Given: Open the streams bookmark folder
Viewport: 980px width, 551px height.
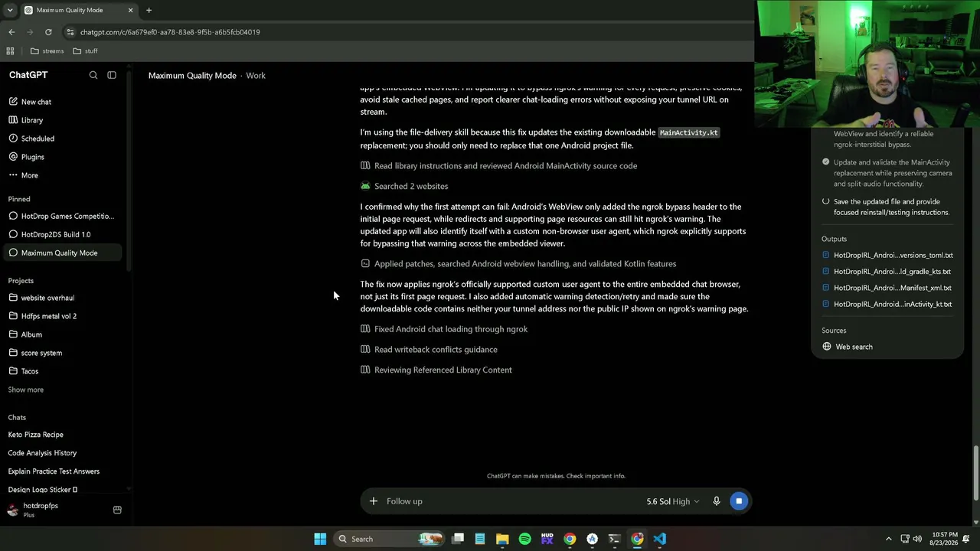Looking at the screenshot, I should point(47,51).
